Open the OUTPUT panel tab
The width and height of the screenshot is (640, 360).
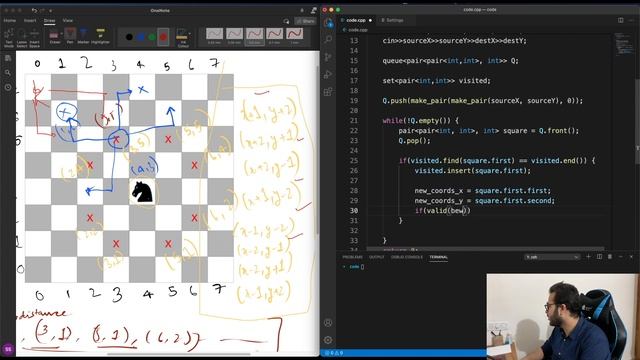point(376,257)
